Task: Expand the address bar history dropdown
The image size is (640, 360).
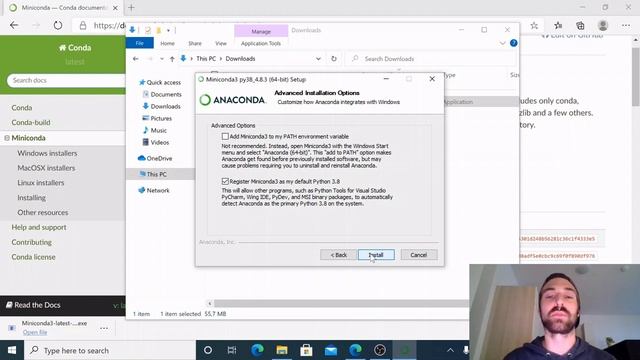Action: point(318,59)
